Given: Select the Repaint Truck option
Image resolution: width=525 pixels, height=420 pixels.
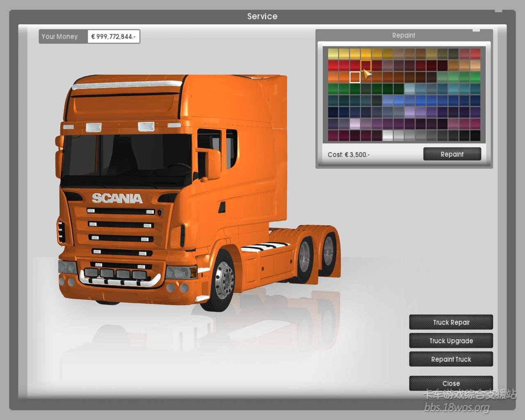Looking at the screenshot, I should point(451,359).
